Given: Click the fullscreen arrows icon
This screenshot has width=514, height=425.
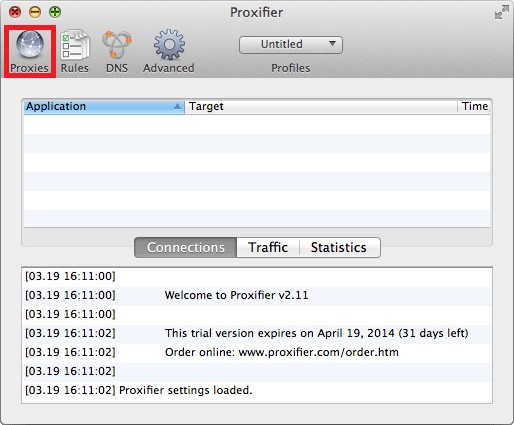Looking at the screenshot, I should click(x=502, y=12).
